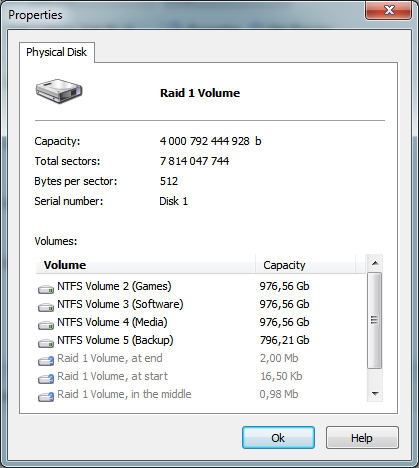419x468 pixels.
Task: Confirm the dialog with the Ok button
Action: coord(278,438)
